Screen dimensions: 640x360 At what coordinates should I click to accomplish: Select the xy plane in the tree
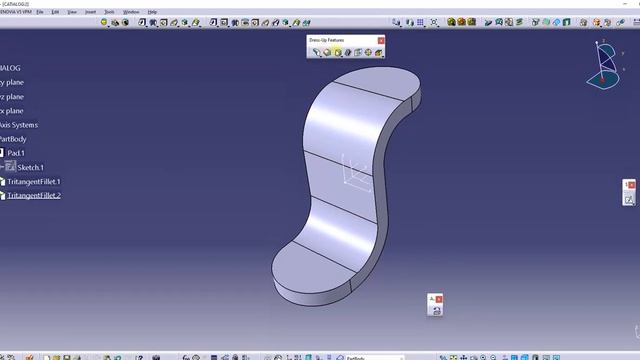click(12, 82)
